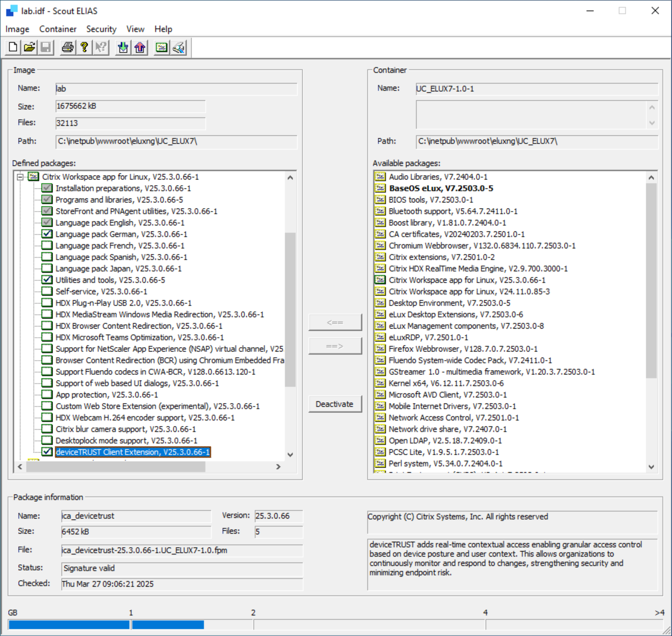Click the left transfer arrow button
Image resolution: width=672 pixels, height=636 pixels.
pos(335,322)
